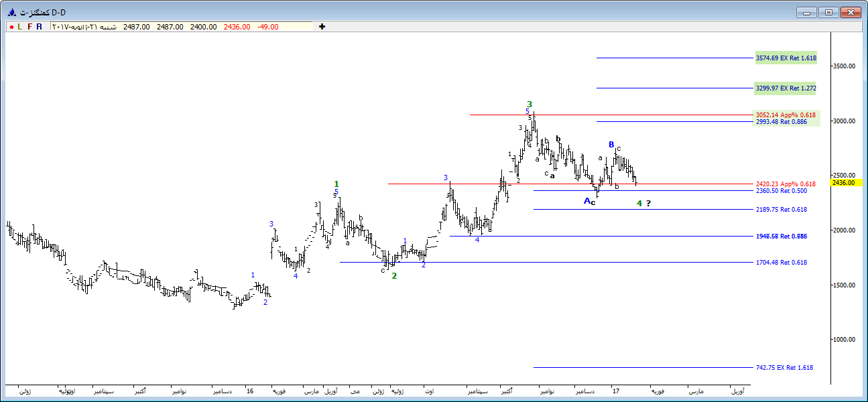Viewport: 868px width, 402px height.
Task: Click the 3500.00 price axis tick
Action: coord(844,66)
